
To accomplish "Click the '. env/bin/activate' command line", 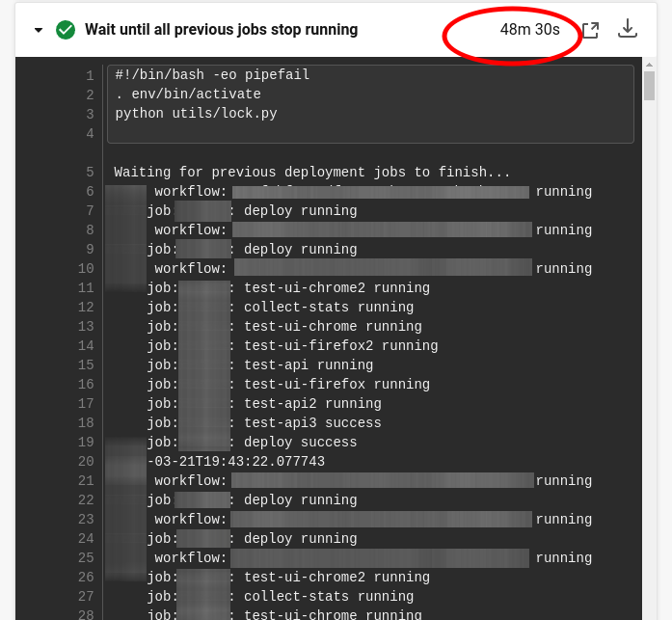I will click(x=188, y=94).
